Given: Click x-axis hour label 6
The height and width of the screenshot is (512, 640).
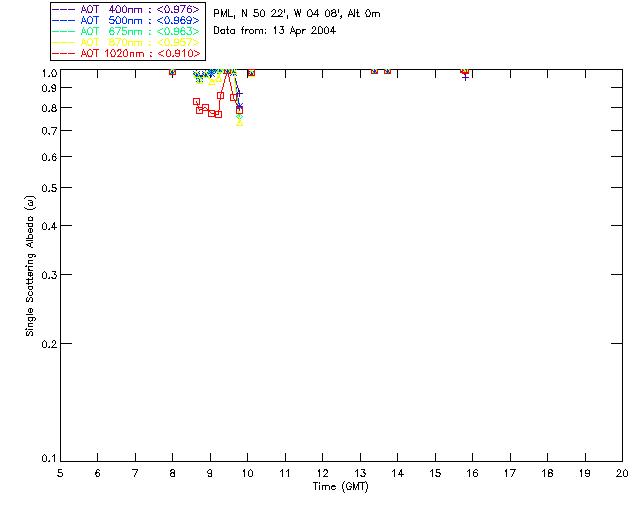Looking at the screenshot, I should (x=98, y=473).
